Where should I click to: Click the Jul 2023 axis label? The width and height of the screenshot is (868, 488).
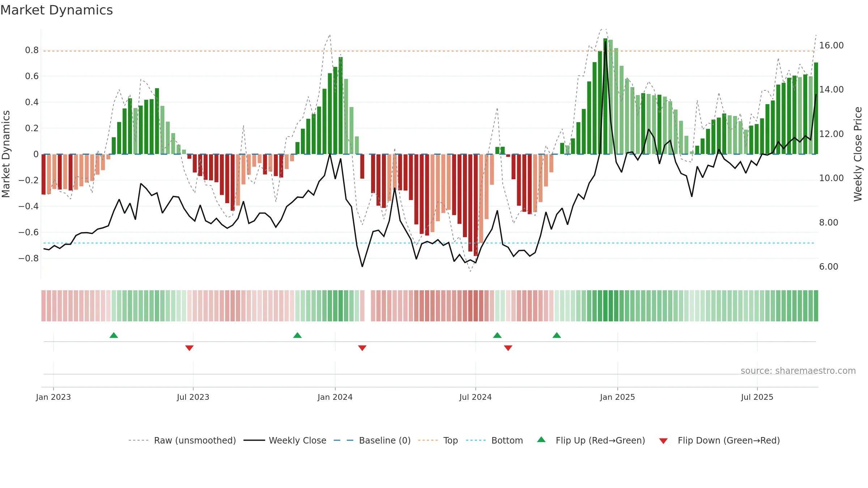(x=193, y=397)
